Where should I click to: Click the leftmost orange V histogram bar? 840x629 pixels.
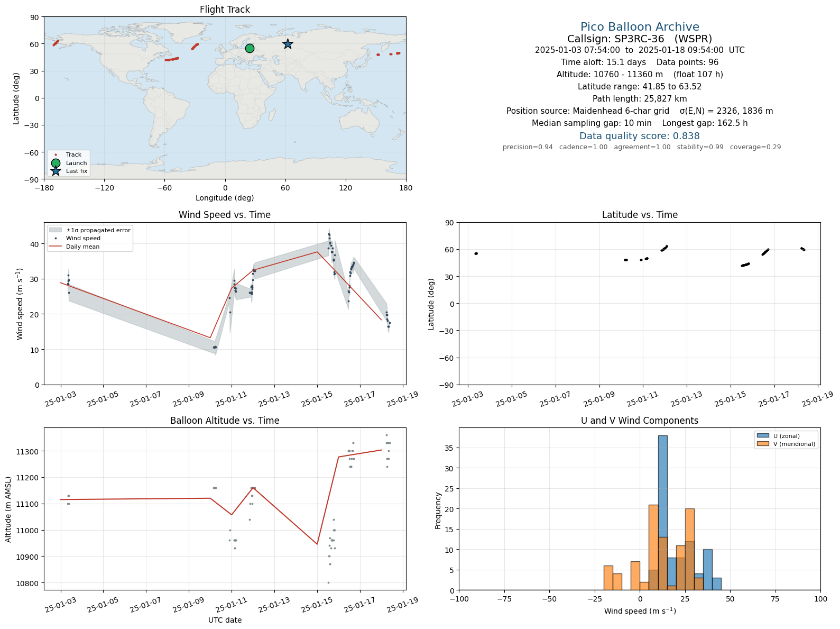[608, 578]
